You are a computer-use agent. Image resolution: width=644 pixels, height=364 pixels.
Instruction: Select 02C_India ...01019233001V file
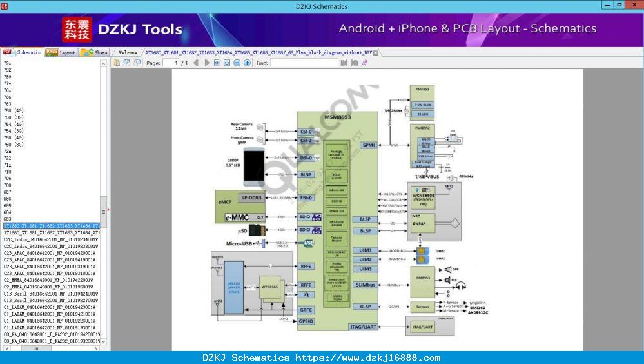52,247
